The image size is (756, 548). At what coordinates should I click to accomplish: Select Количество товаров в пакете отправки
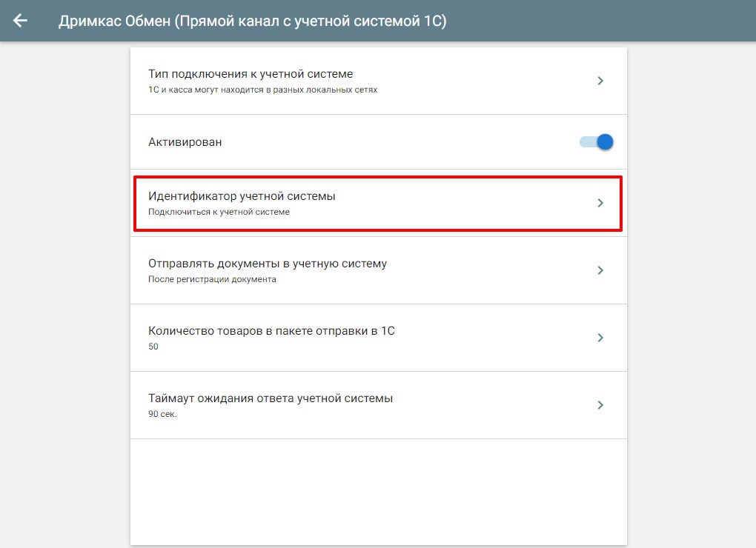pyautogui.click(x=271, y=331)
